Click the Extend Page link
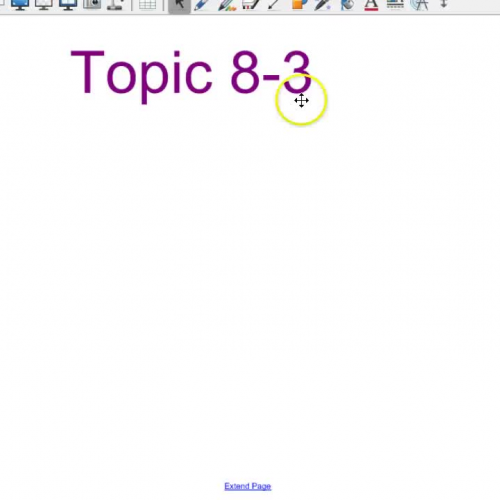500x500 pixels. pyautogui.click(x=248, y=486)
